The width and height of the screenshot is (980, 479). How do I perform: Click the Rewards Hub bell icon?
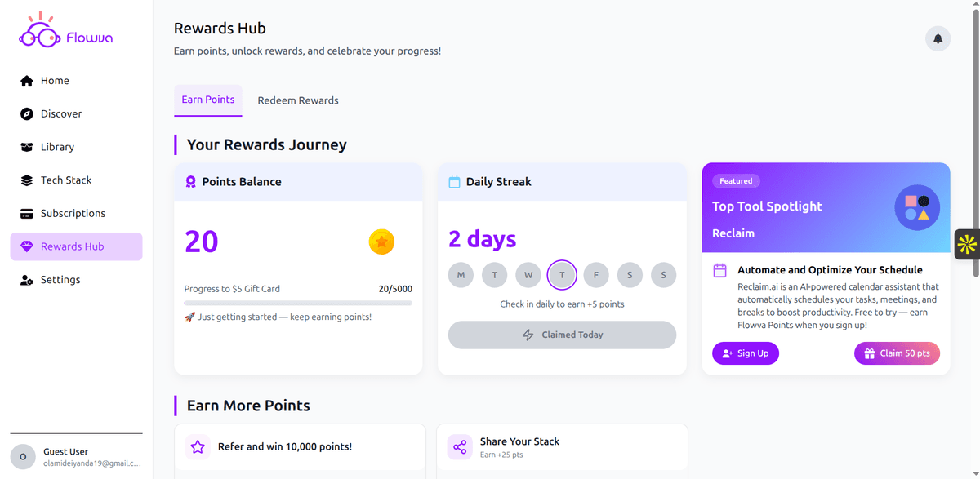tap(25, 246)
